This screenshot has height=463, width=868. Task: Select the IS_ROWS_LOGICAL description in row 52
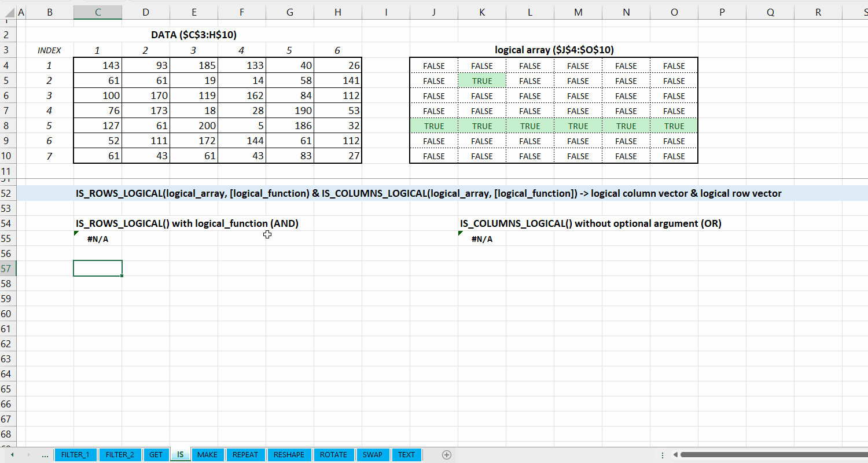pos(429,193)
